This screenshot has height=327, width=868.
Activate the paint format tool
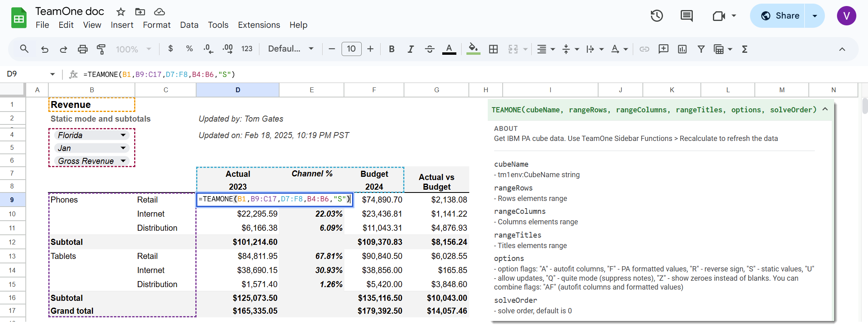(x=101, y=49)
